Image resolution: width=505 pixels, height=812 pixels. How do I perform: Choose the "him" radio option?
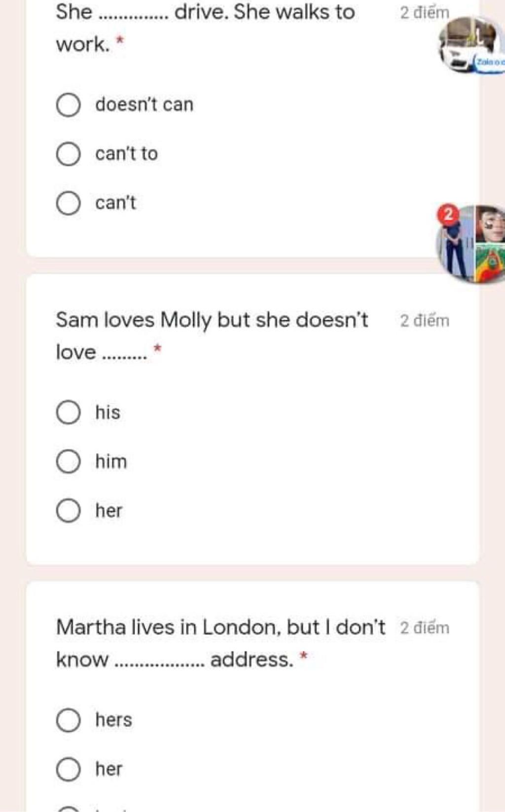[69, 462]
